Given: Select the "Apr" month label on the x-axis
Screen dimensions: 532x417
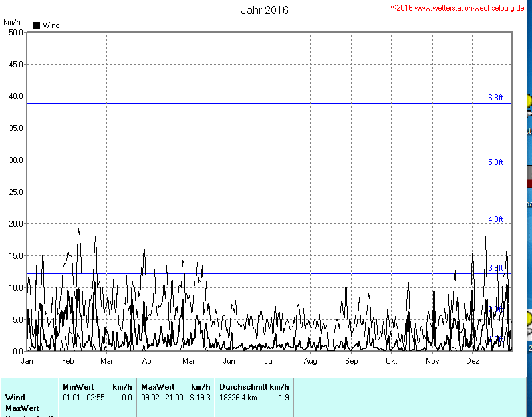Looking at the screenshot, I should point(148,361).
